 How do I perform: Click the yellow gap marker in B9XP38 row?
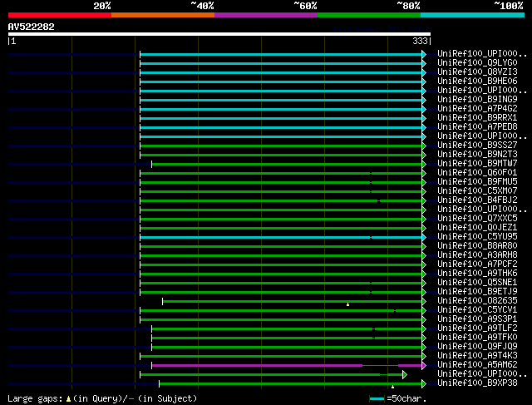point(392,387)
